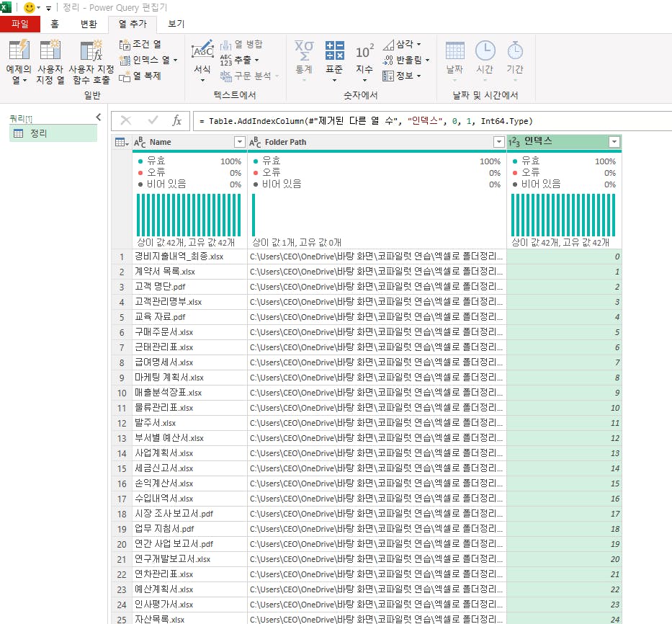Click the smiley feedback icon in title bar

point(29,7)
